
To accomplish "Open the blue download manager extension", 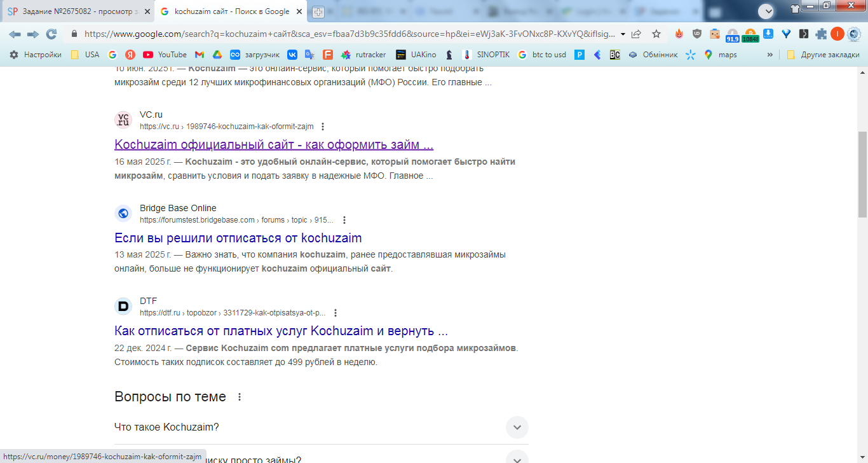I will point(768,34).
